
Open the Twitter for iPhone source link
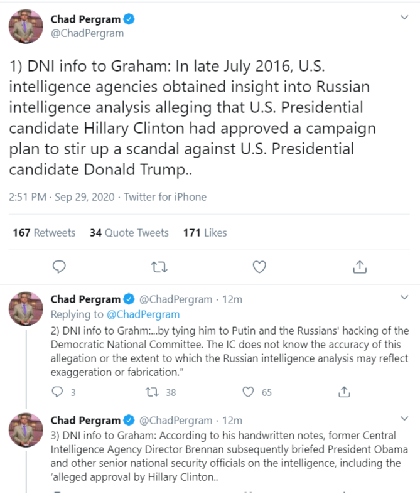coord(165,197)
